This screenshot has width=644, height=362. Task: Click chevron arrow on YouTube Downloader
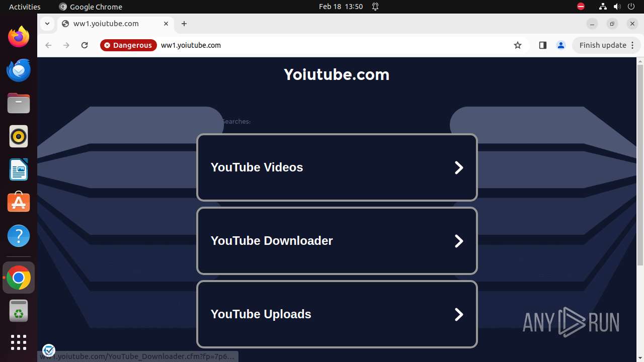459,241
